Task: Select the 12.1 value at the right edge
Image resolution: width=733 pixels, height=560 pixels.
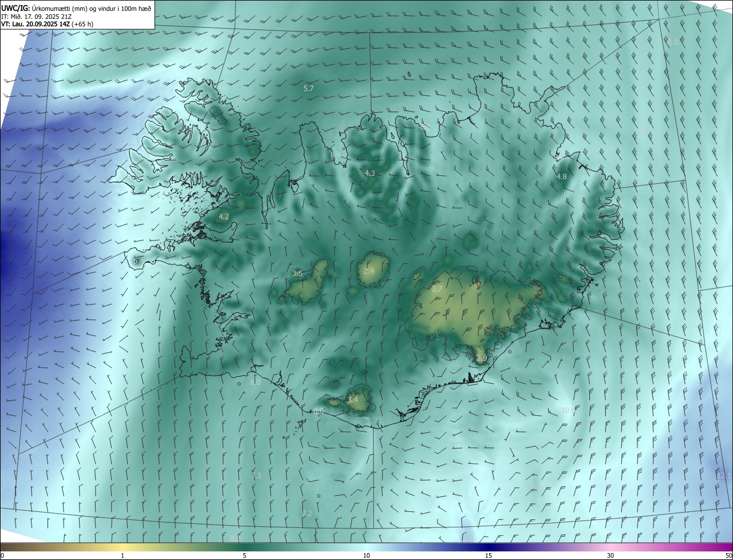Action: pos(724,476)
